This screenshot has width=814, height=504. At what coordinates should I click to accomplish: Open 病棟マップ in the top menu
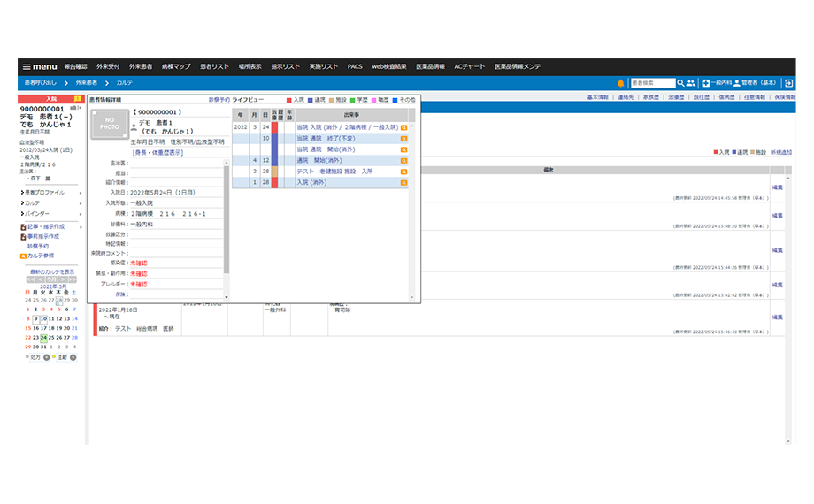[176, 66]
